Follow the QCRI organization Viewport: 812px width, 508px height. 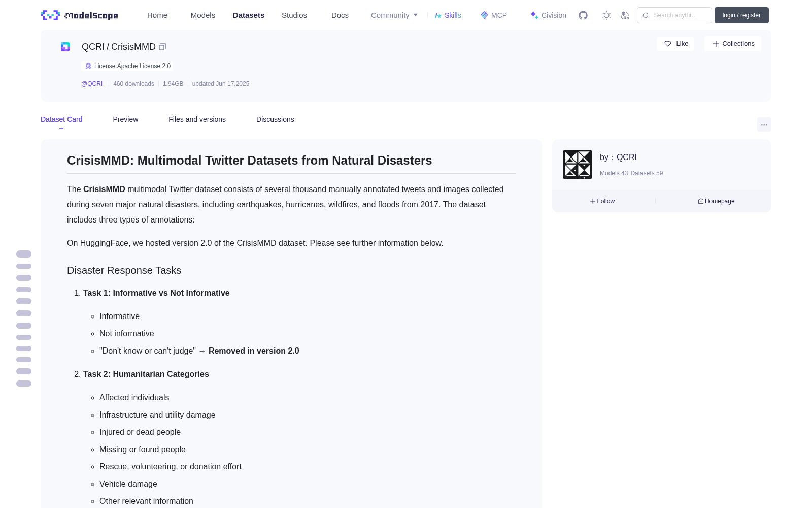pos(602,201)
